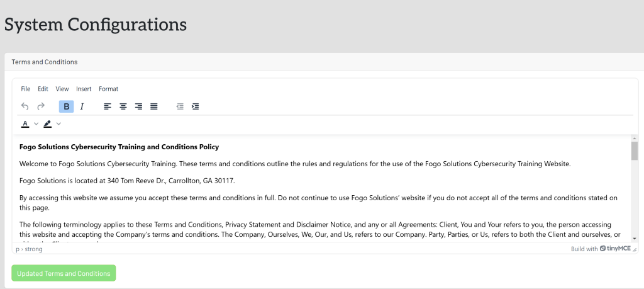Align text left
Image resolution: width=644 pixels, height=289 pixels.
pos(108,106)
